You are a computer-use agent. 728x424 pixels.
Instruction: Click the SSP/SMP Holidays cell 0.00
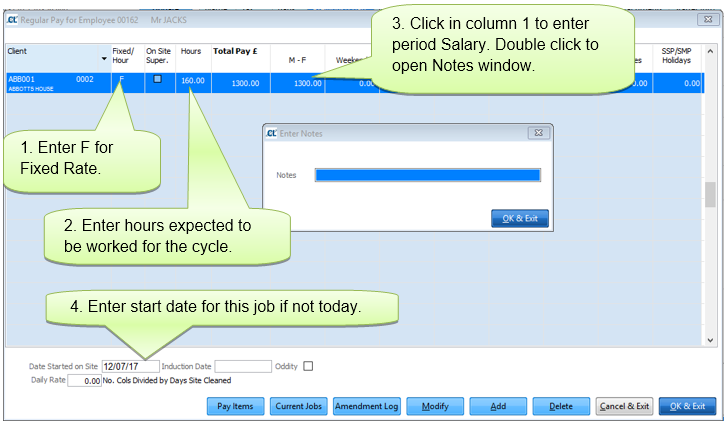tap(678, 83)
